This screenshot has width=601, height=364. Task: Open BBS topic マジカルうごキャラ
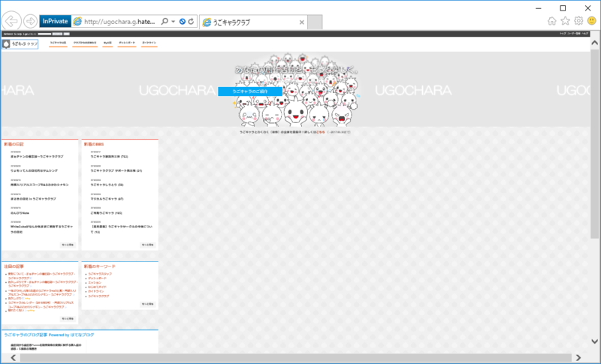tap(107, 199)
